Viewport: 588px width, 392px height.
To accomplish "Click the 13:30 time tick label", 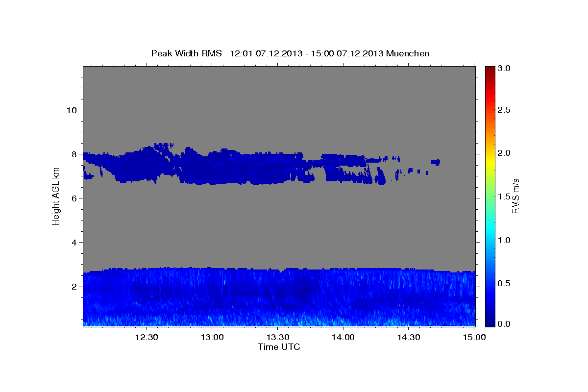I will click(278, 338).
